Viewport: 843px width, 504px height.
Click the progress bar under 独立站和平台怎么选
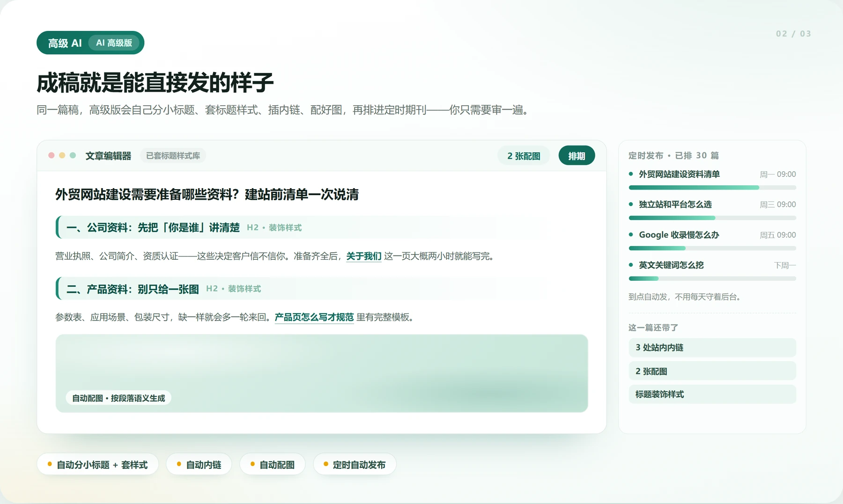(712, 218)
